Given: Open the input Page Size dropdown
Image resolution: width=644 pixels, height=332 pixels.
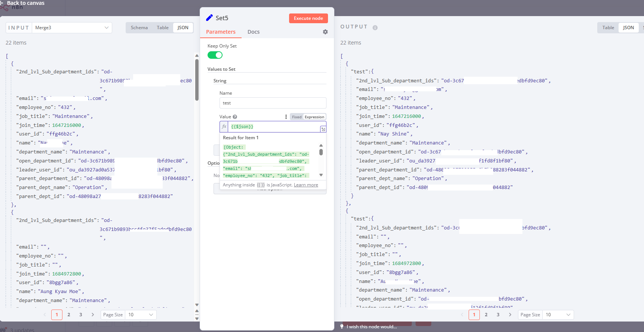Looking at the screenshot, I should 141,315.
